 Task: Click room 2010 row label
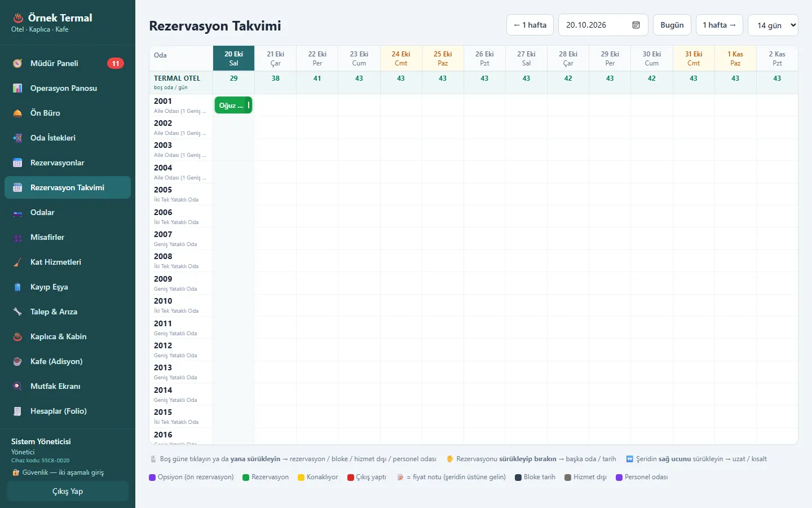180,305
